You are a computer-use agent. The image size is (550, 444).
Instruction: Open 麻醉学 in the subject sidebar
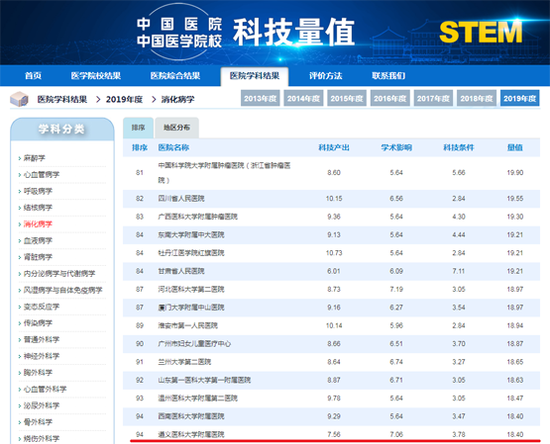(x=34, y=158)
